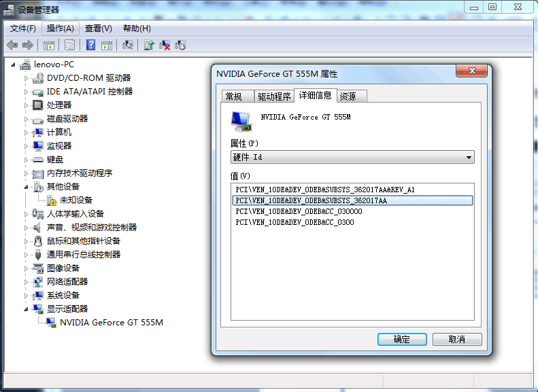Expand the 磁盘驱动器 tree node
Image resolution: width=538 pixels, height=392 pixels.
(26, 119)
